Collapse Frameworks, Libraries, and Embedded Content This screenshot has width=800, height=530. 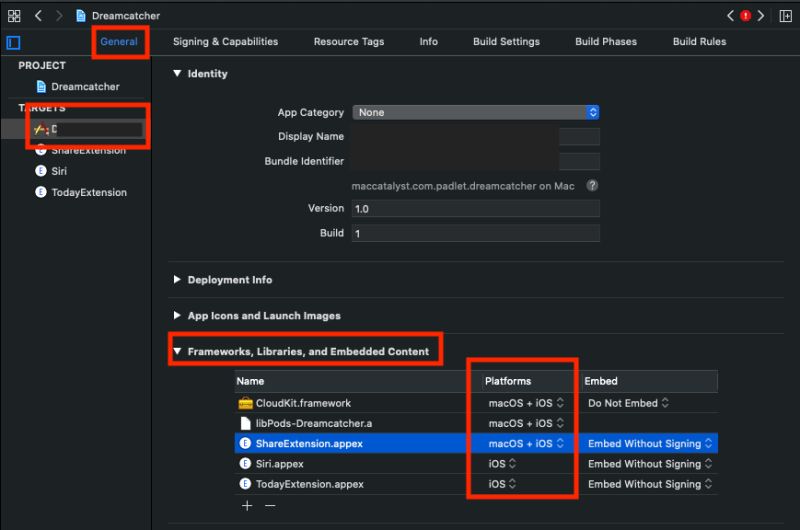pos(177,351)
